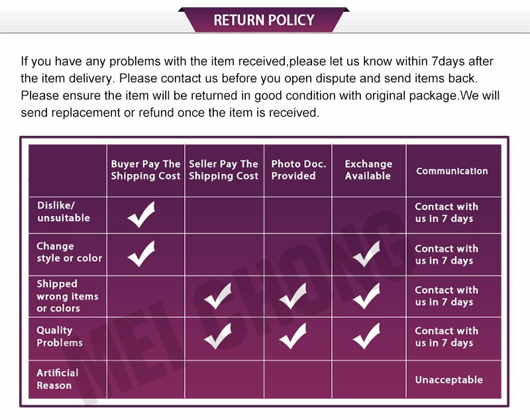The height and width of the screenshot is (420, 530).
Task: Click the Change style exchange available checkmark
Action: (366, 254)
